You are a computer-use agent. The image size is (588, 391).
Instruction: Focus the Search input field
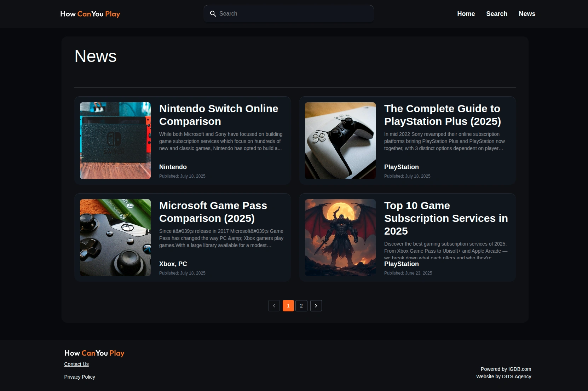coord(289,14)
